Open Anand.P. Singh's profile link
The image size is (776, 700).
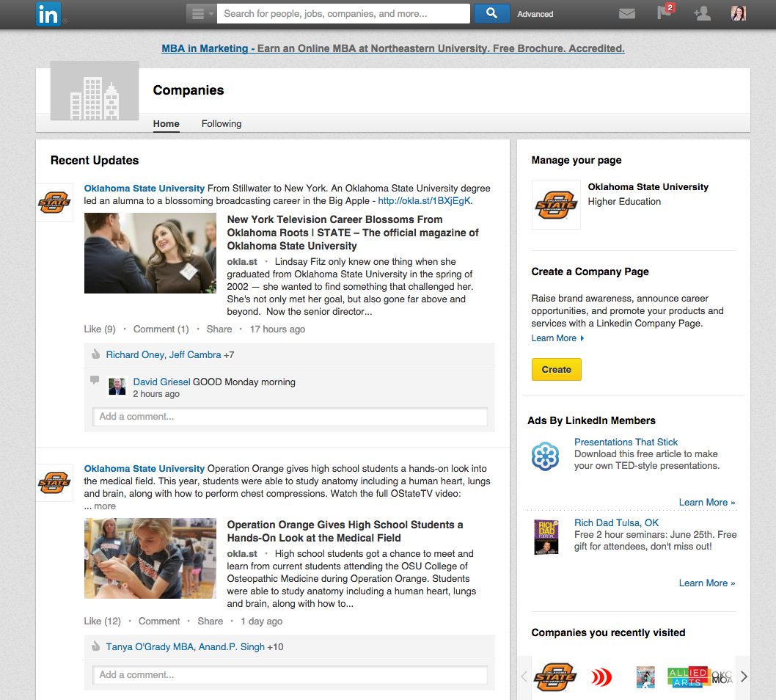point(232,647)
